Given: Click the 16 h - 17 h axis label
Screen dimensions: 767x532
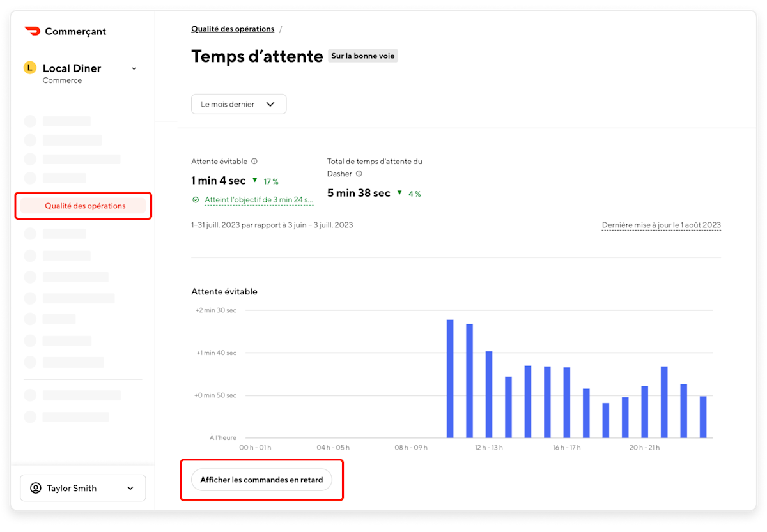Looking at the screenshot, I should pos(567,448).
